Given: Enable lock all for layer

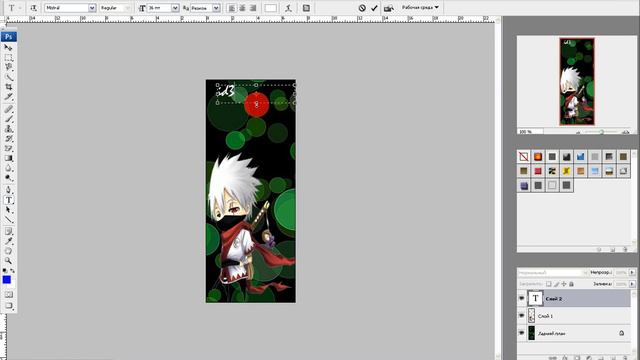Looking at the screenshot, I should pyautogui.click(x=571, y=284).
